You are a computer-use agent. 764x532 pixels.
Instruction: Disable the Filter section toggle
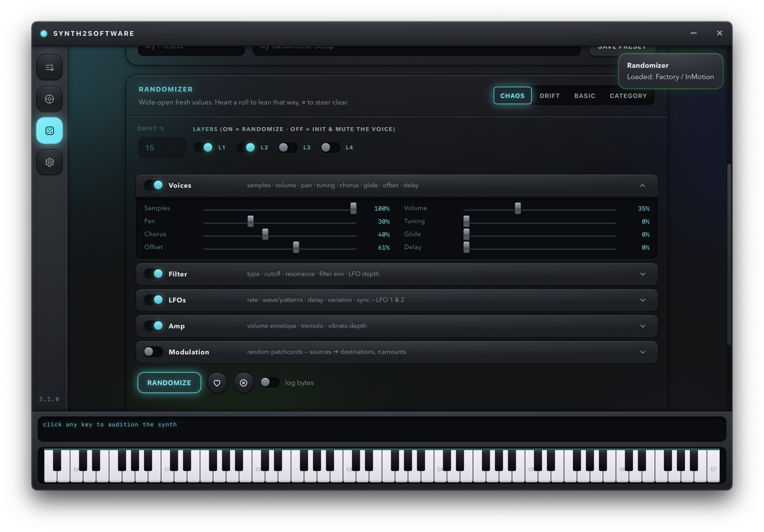click(x=154, y=274)
